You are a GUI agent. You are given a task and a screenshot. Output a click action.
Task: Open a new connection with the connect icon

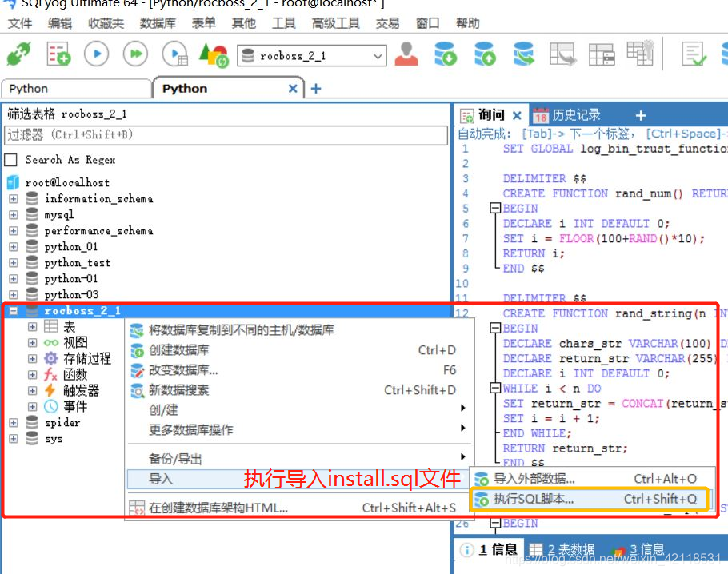click(x=18, y=53)
